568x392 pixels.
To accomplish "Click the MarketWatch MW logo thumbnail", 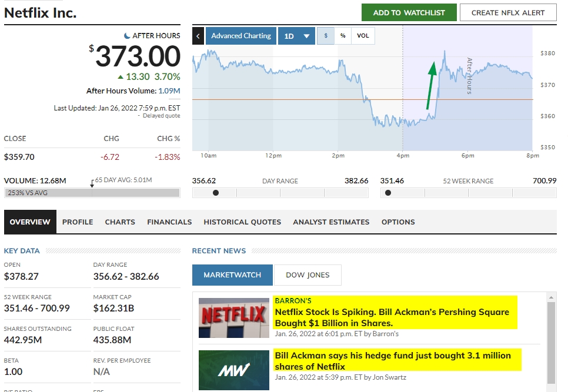I will click(x=233, y=370).
